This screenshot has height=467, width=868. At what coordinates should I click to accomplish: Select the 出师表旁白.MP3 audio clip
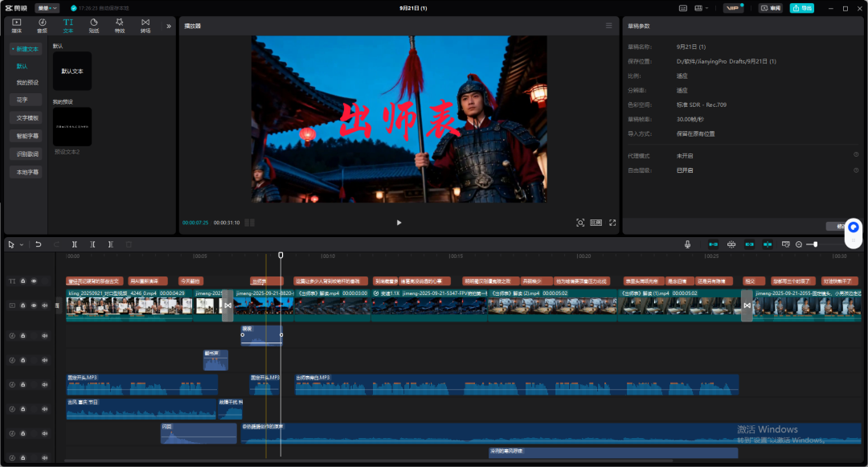(x=517, y=384)
